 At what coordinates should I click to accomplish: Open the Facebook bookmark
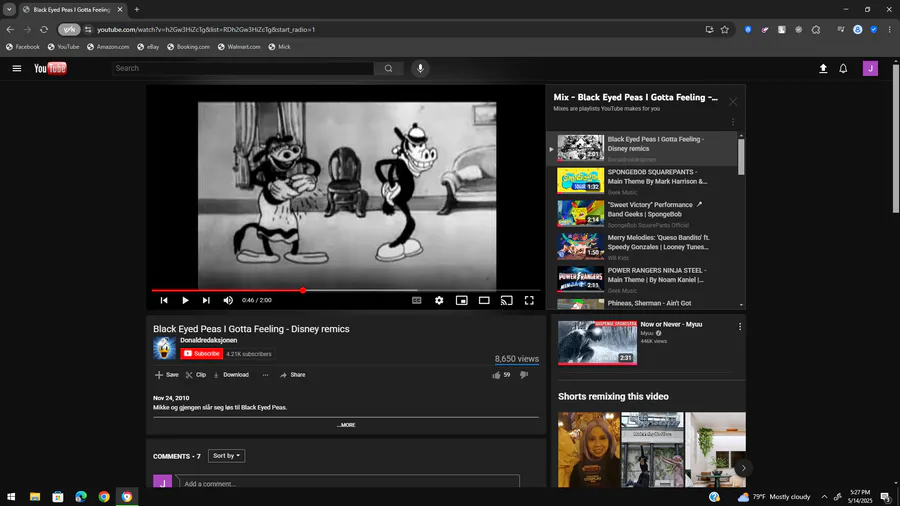tap(23, 47)
